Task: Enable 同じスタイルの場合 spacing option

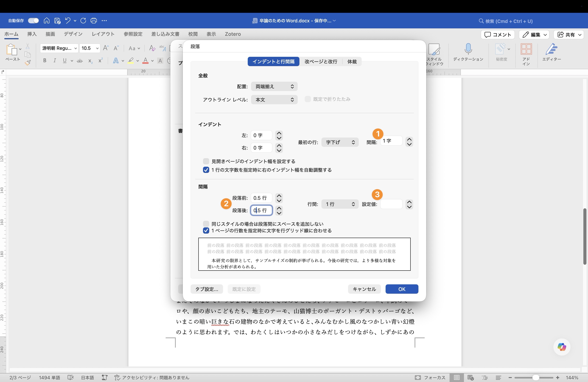Action: pos(206,224)
